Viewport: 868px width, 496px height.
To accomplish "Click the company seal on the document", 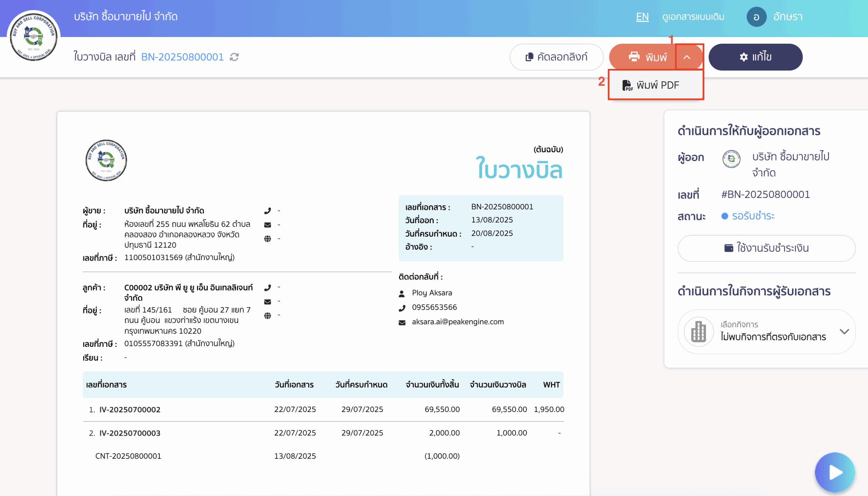I will pyautogui.click(x=106, y=160).
